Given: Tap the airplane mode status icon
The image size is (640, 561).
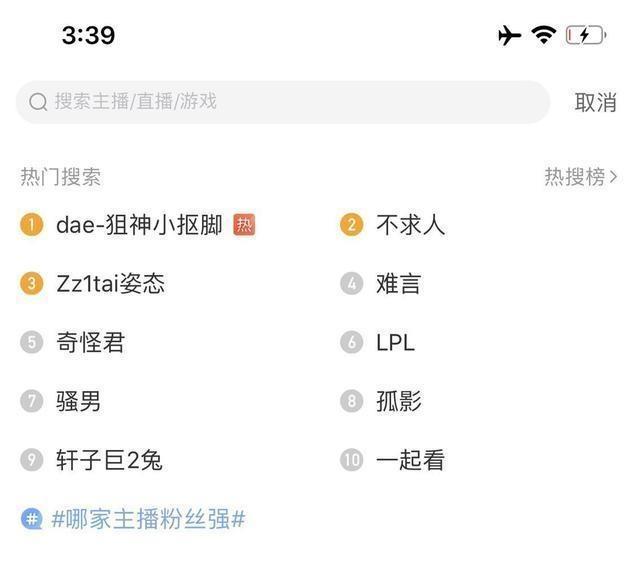Looking at the screenshot, I should point(509,36).
